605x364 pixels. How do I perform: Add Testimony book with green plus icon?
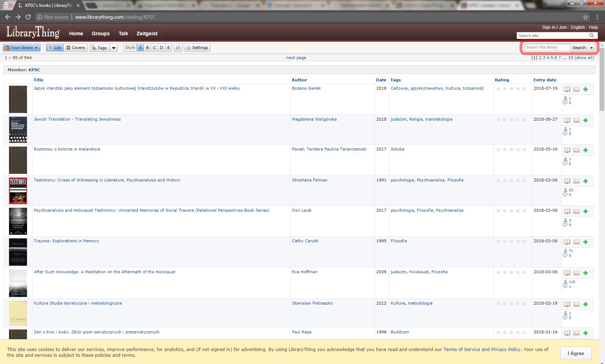click(x=586, y=181)
